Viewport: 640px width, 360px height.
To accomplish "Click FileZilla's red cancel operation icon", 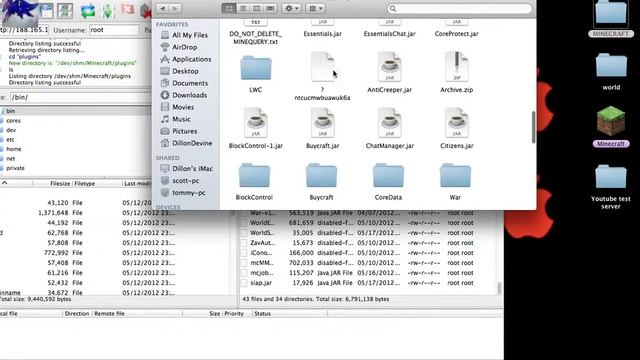I will pyautogui.click(x=127, y=10).
